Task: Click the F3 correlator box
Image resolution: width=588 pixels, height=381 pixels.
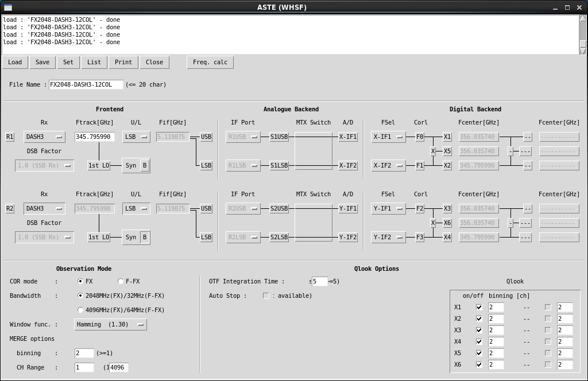Action: pos(420,237)
